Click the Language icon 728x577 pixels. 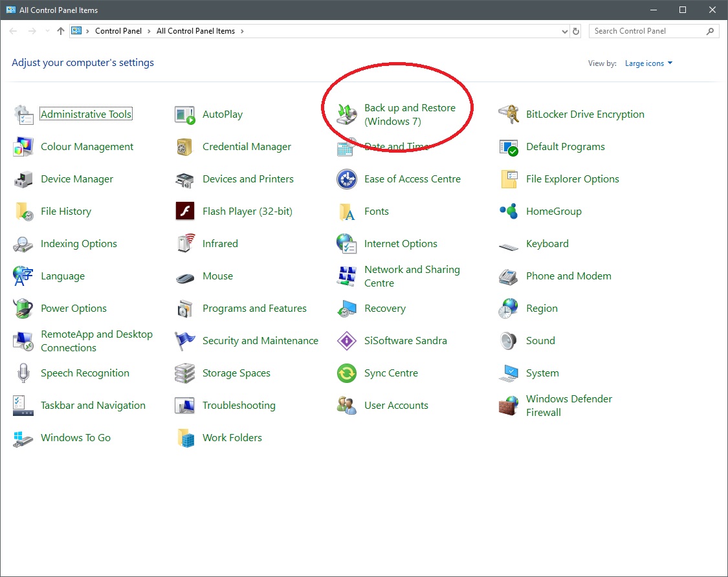click(x=23, y=276)
